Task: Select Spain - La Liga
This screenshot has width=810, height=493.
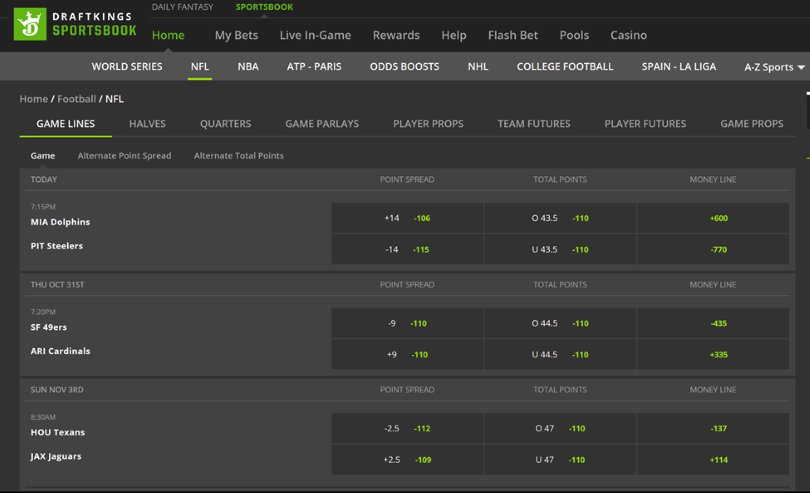Action: pos(679,67)
